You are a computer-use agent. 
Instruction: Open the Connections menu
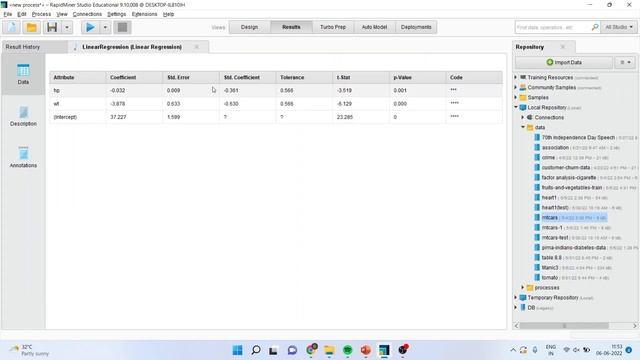pos(87,14)
